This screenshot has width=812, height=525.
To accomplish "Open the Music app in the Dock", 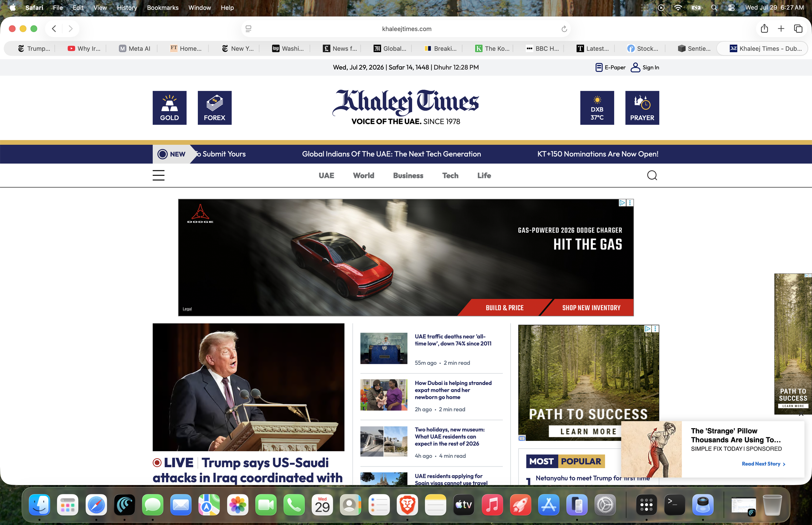I will point(492,505).
